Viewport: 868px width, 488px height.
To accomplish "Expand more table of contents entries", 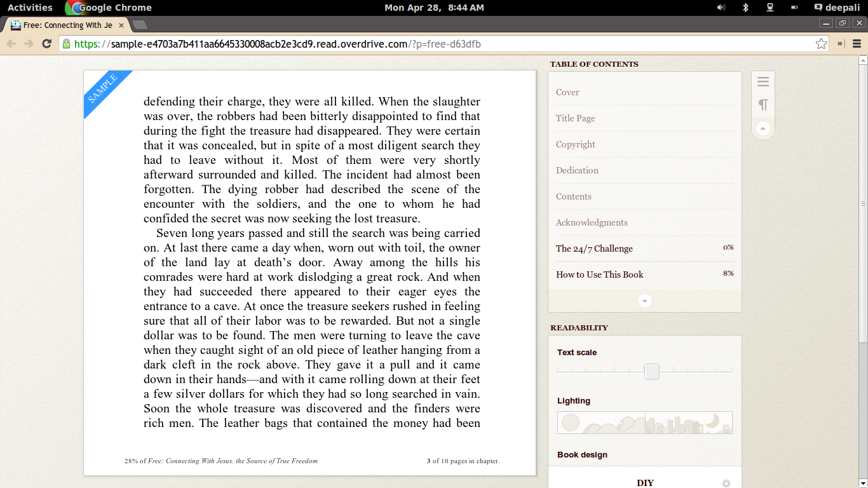I will click(x=645, y=301).
